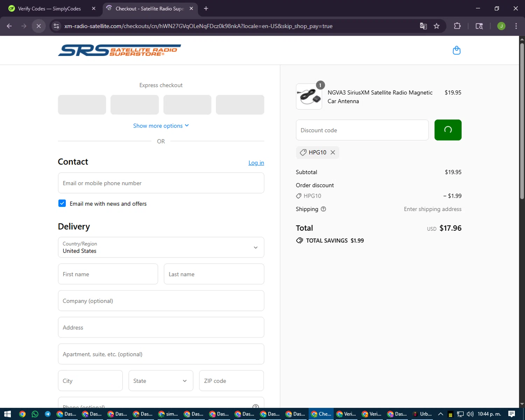Viewport: 525px width, 420px height.
Task: Click the translate page icon
Action: [x=423, y=26]
